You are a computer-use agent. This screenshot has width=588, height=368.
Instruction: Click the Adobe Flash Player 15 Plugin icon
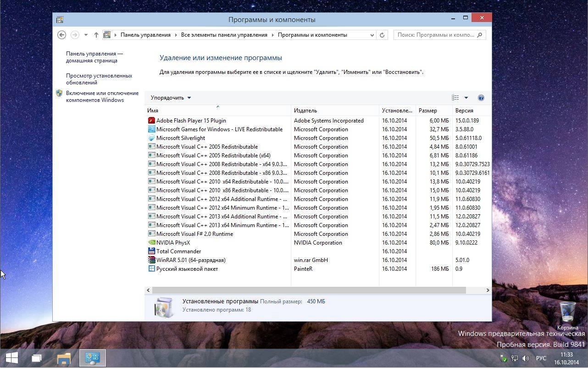(x=151, y=121)
